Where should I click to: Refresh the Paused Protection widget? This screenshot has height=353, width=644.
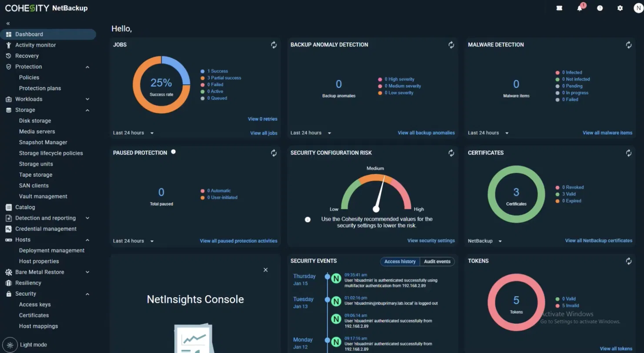point(274,153)
